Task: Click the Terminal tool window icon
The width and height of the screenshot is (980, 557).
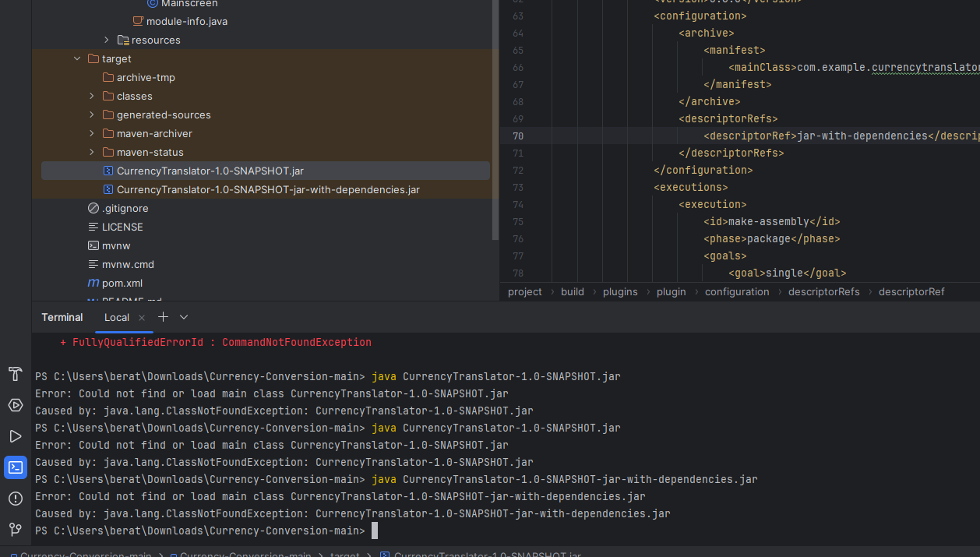Action: 15,467
